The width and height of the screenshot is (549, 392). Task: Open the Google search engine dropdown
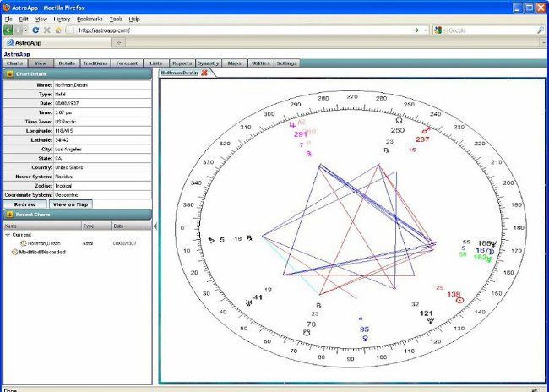click(440, 30)
